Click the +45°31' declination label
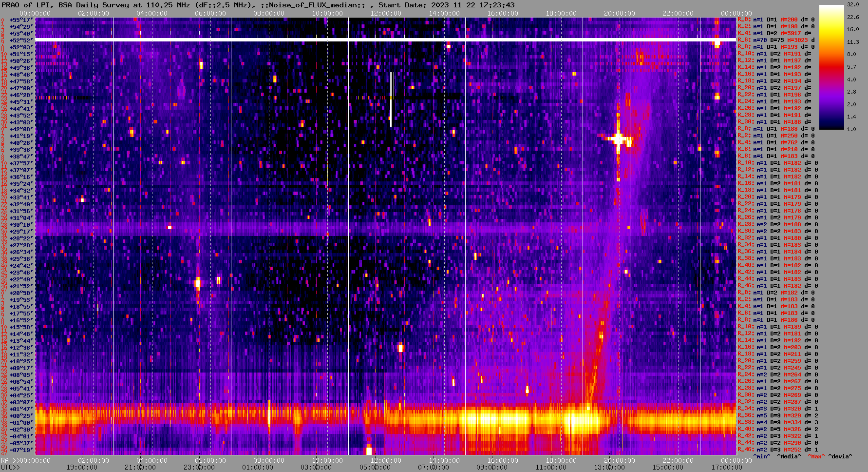Viewport: 868px width, 472px height. click(x=21, y=101)
